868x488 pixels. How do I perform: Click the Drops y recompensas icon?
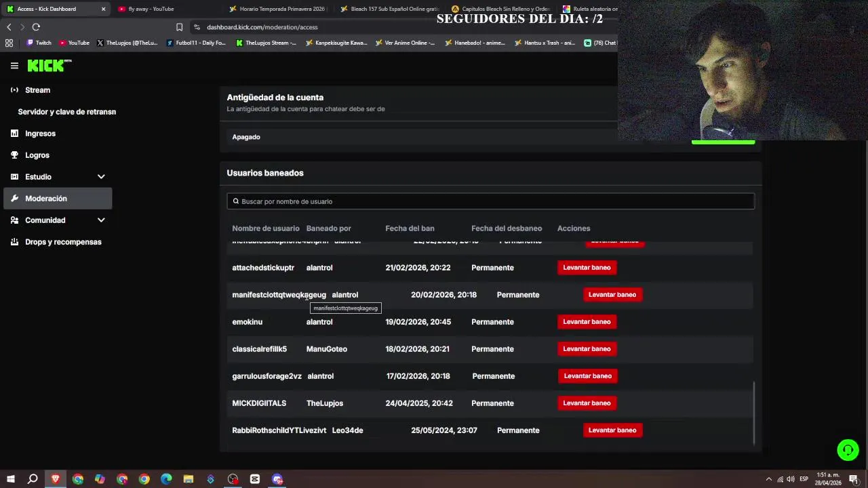[x=14, y=242]
